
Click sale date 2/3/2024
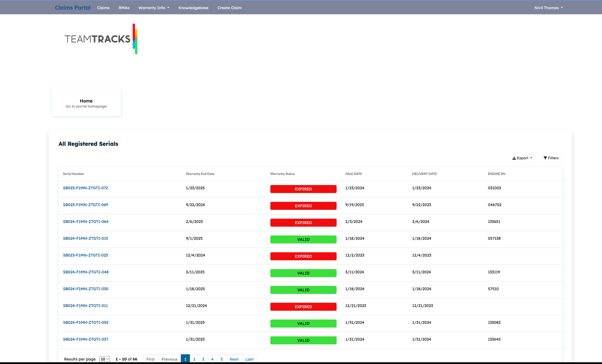tap(354, 222)
